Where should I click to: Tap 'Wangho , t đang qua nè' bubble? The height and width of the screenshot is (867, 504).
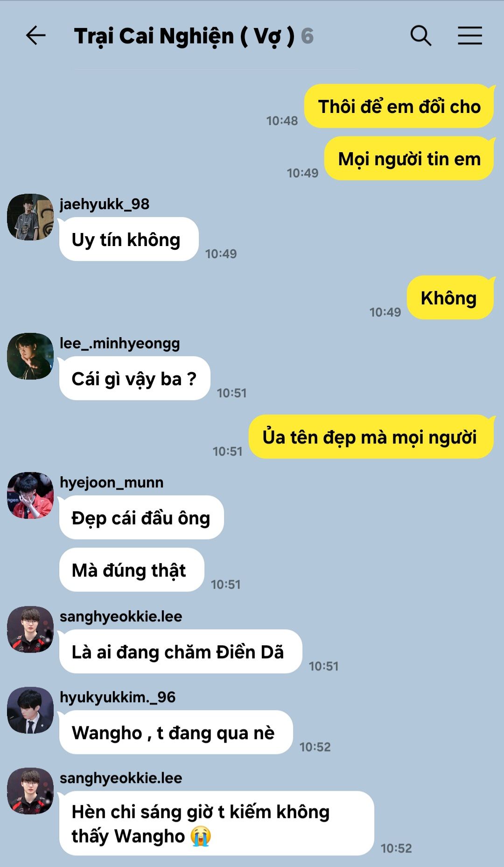pos(176,733)
